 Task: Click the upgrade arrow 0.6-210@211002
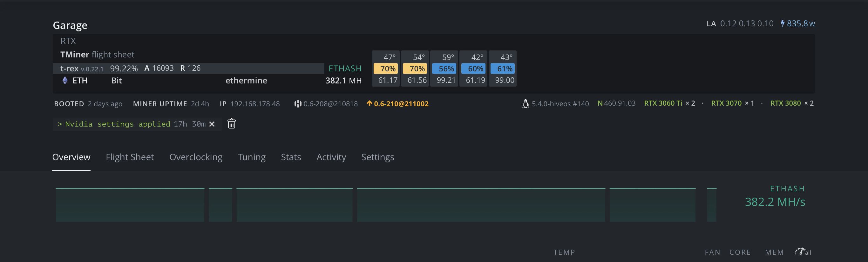397,104
